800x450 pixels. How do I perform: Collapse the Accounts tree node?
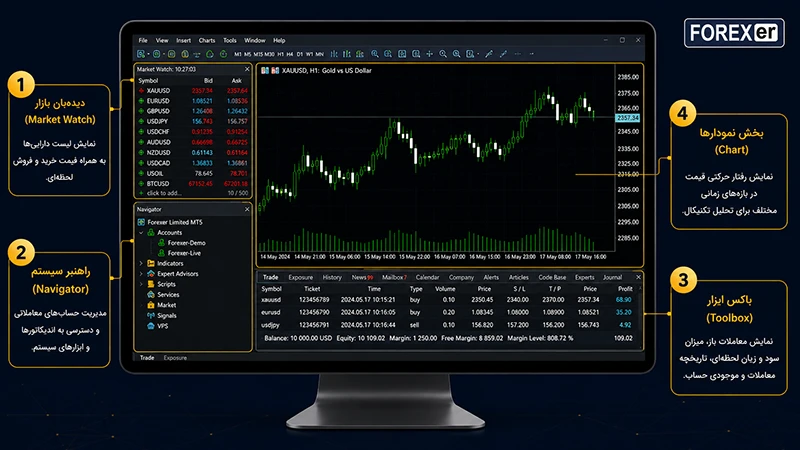pyautogui.click(x=141, y=232)
